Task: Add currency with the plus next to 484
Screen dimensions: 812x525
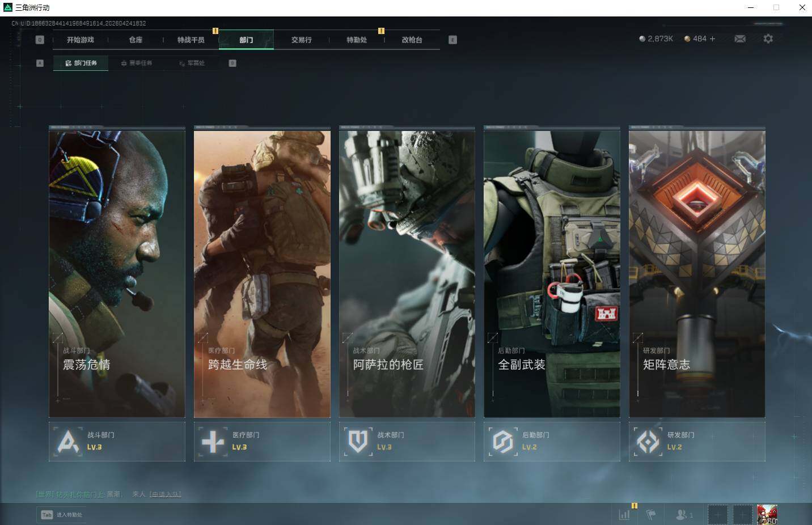Action: [x=712, y=39]
